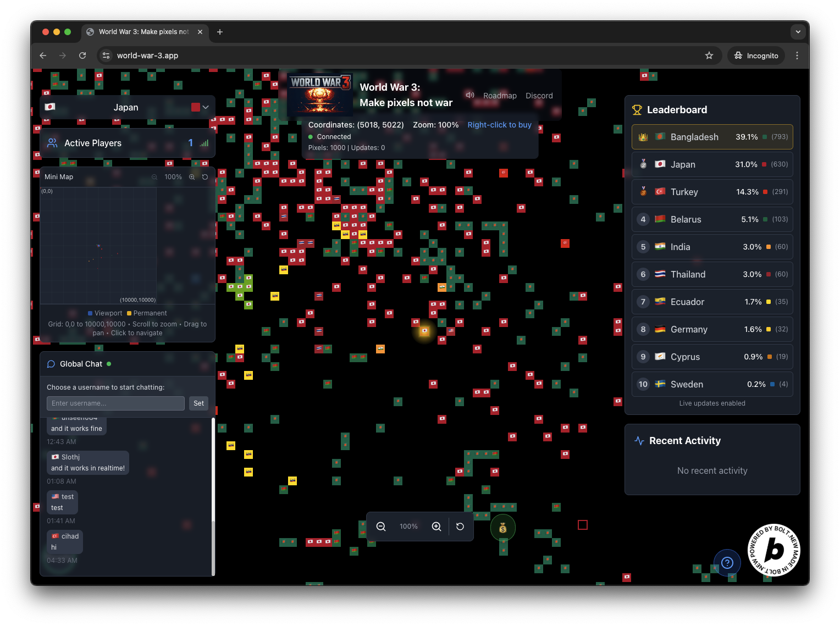Select India in the leaderboard

[x=712, y=247]
